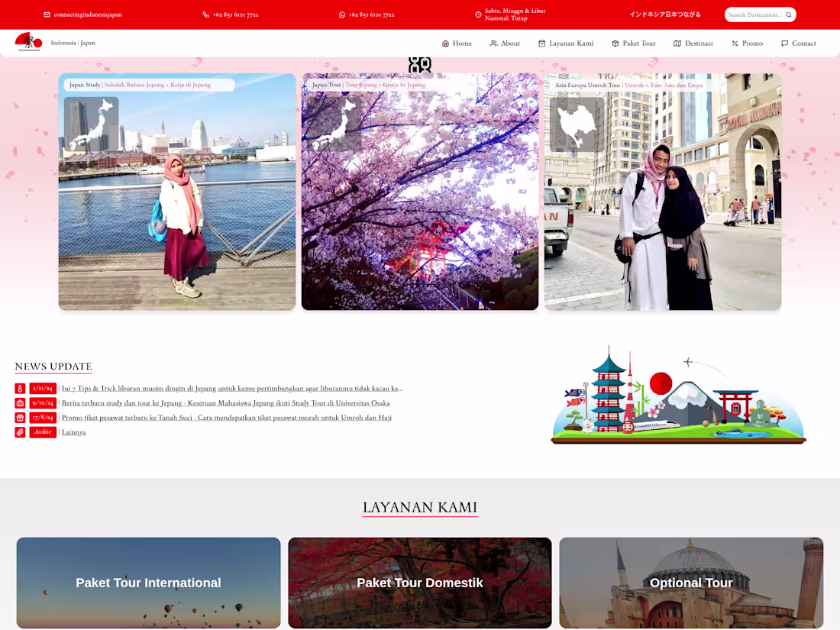
Task: Select Home in the navigation bar
Action: click(457, 44)
